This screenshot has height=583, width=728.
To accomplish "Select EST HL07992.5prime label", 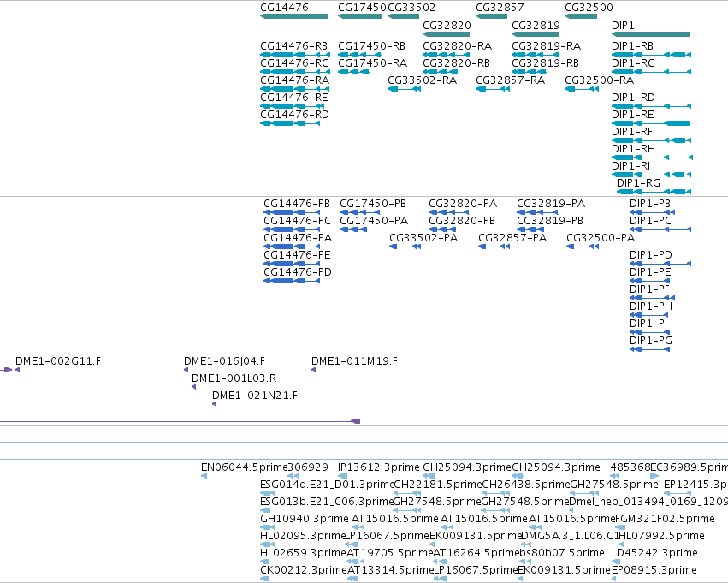I will (x=661, y=536).
